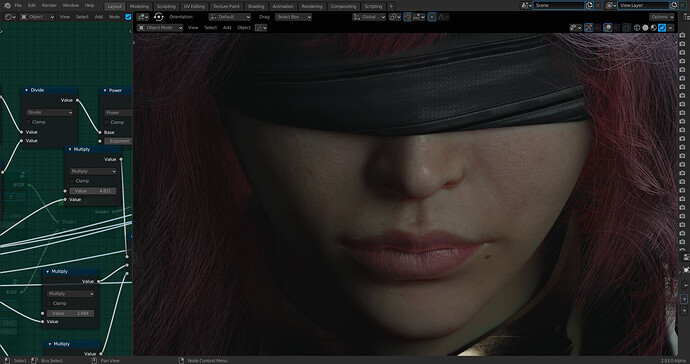This screenshot has height=364, width=690.
Task: Switch to the Modeling workspace tab
Action: [139, 6]
